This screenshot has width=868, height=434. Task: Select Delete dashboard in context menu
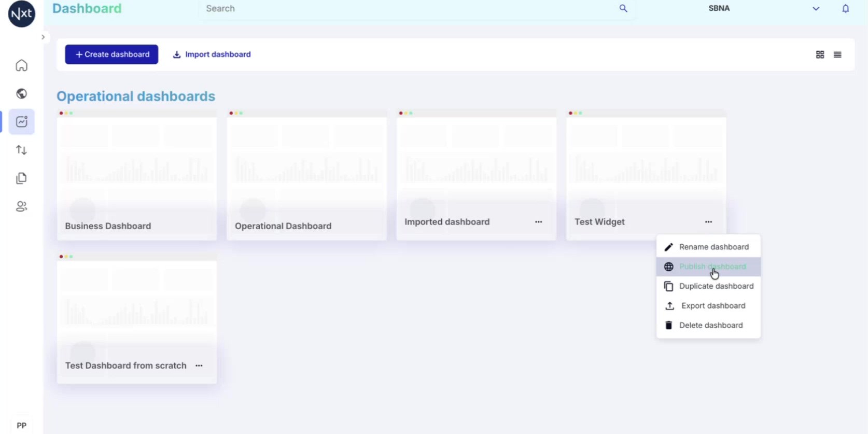708,326
